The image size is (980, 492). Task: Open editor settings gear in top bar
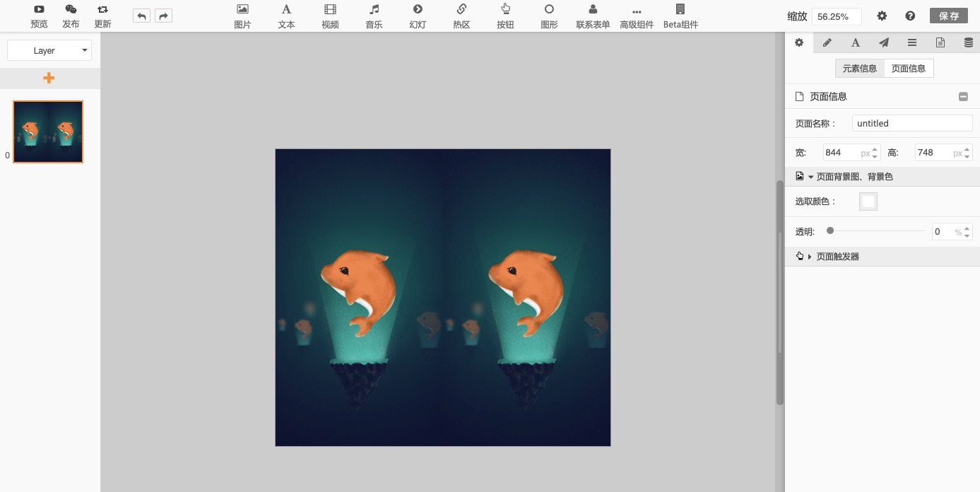882,16
